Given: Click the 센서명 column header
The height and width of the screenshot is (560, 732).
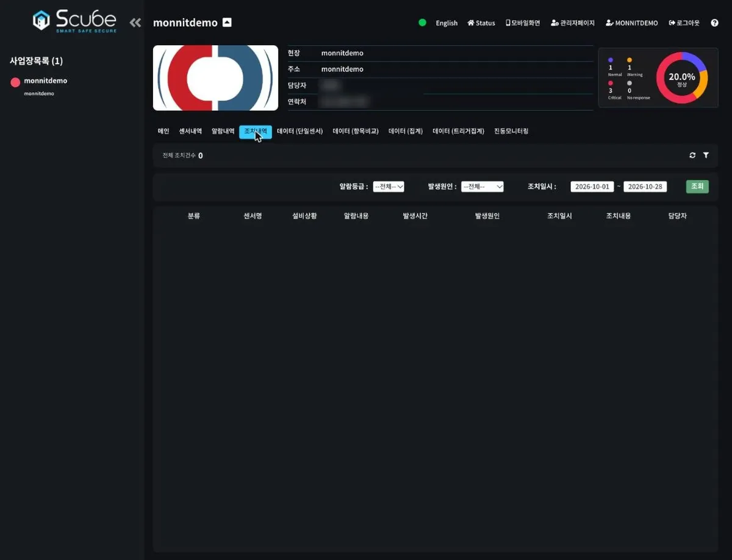Looking at the screenshot, I should click(x=253, y=216).
